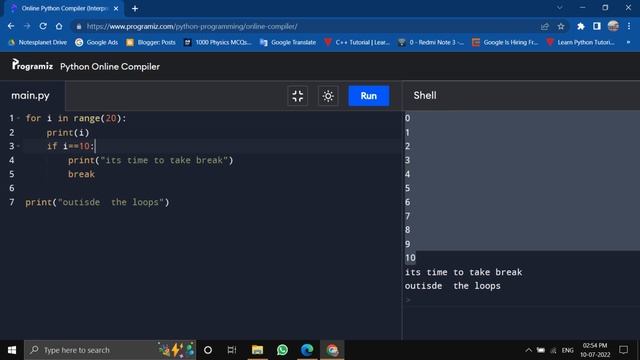The width and height of the screenshot is (640, 360).
Task: Open Learn Python Tutorial bookmark
Action: (580, 42)
